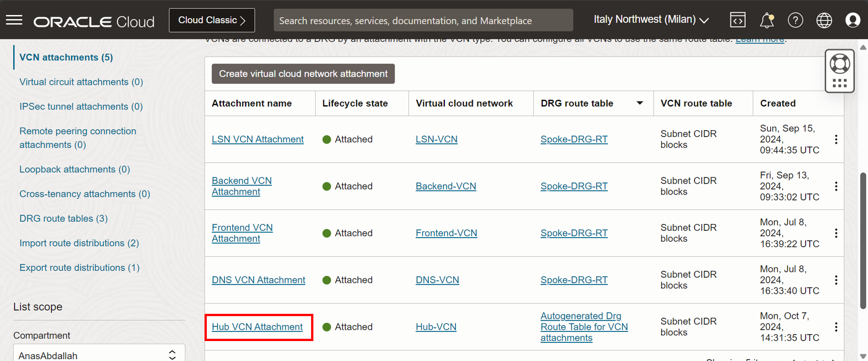The height and width of the screenshot is (361, 868).
Task: Open Spoke-DRG-RT link in LSN row
Action: 574,139
